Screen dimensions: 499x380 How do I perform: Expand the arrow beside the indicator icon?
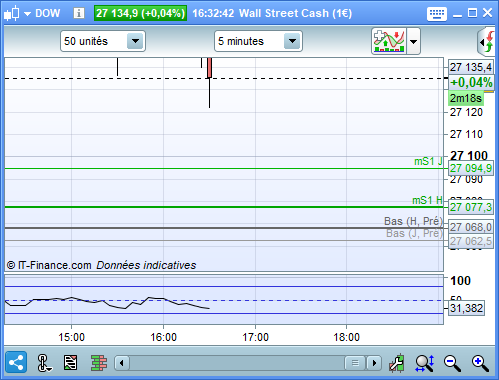coord(414,42)
